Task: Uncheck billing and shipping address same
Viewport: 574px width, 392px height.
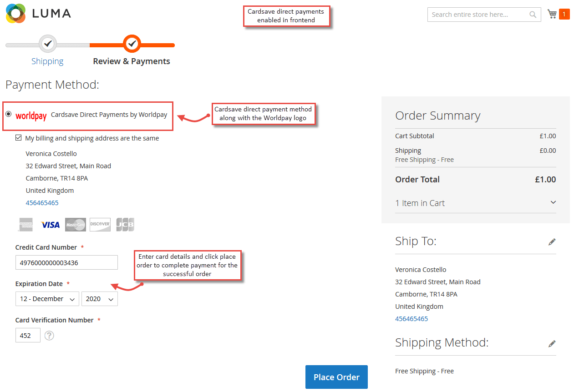Action: pos(18,137)
